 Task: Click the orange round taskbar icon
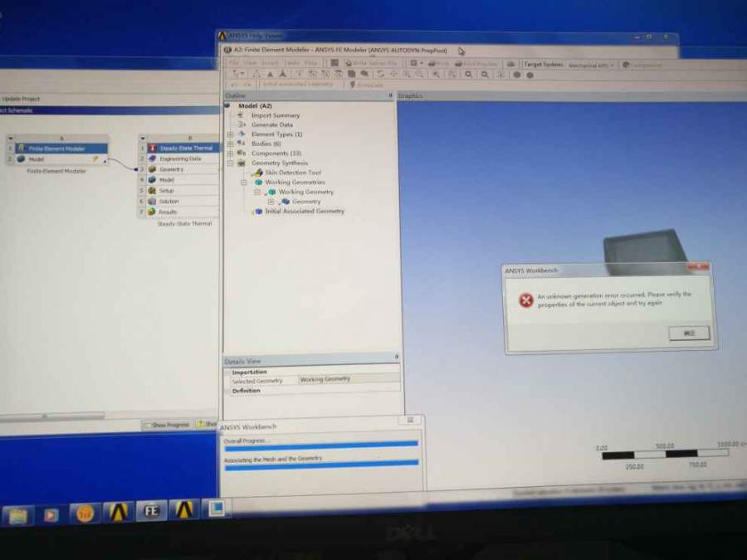click(85, 514)
